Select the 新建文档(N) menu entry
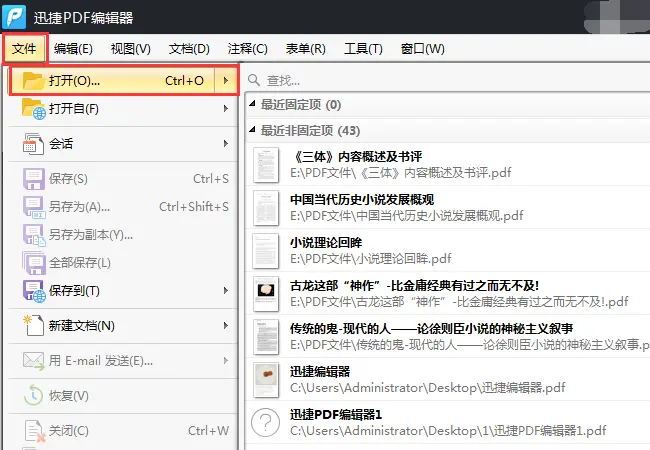Image resolution: width=650 pixels, height=450 pixels. [x=124, y=325]
